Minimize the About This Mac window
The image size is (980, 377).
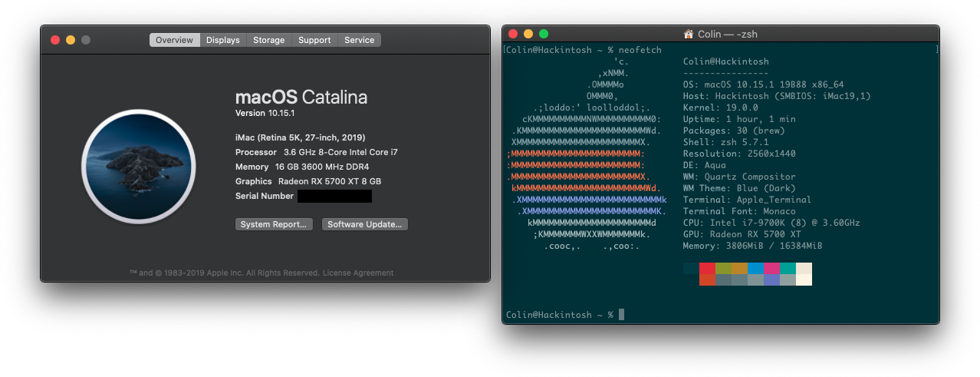71,40
